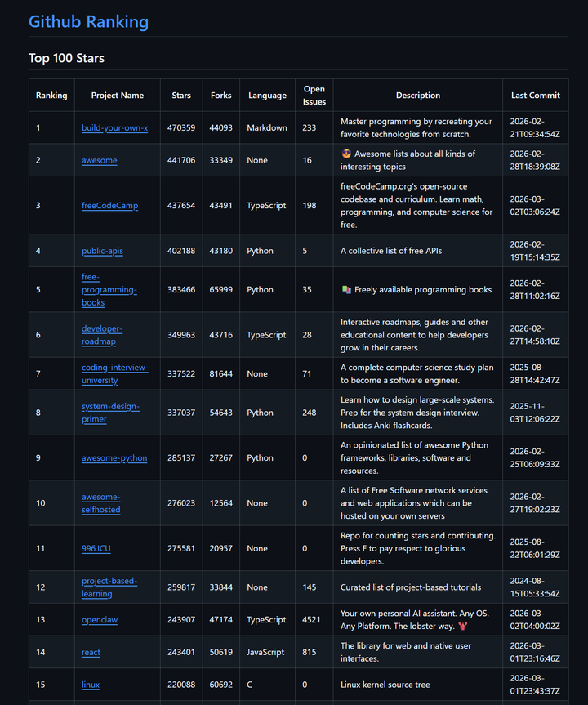Click the Ranking column header
Viewport: 588px width, 705px height.
point(51,96)
